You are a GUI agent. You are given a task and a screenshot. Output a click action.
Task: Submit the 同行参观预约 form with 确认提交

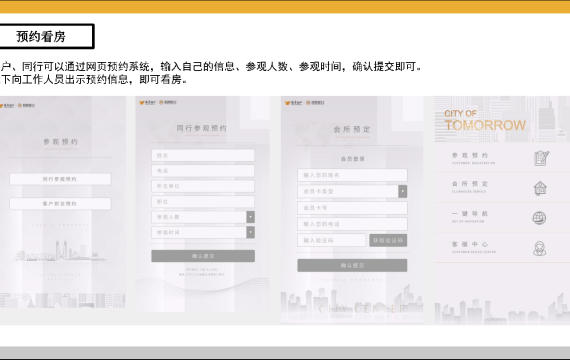tap(203, 256)
